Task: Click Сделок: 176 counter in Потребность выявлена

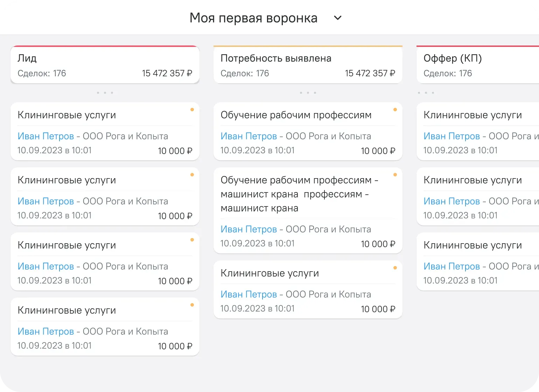Action: tap(245, 73)
